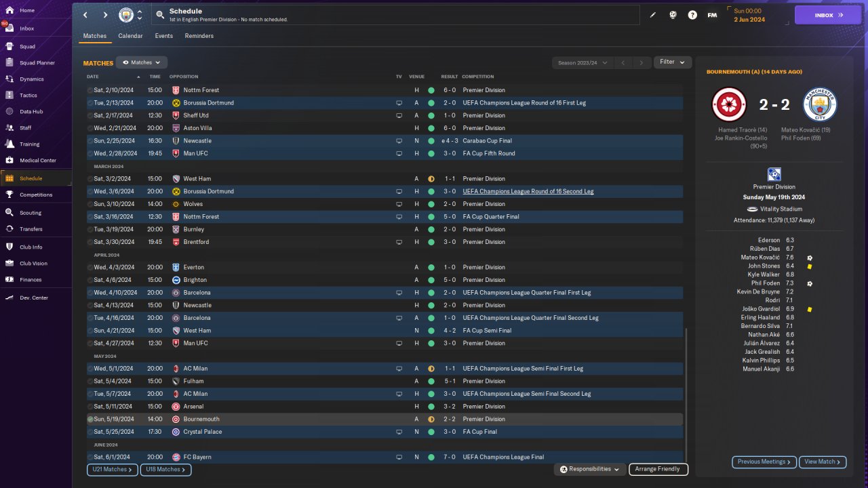Click the globe icon beside the pencil
This screenshot has width=868, height=488.
point(673,15)
